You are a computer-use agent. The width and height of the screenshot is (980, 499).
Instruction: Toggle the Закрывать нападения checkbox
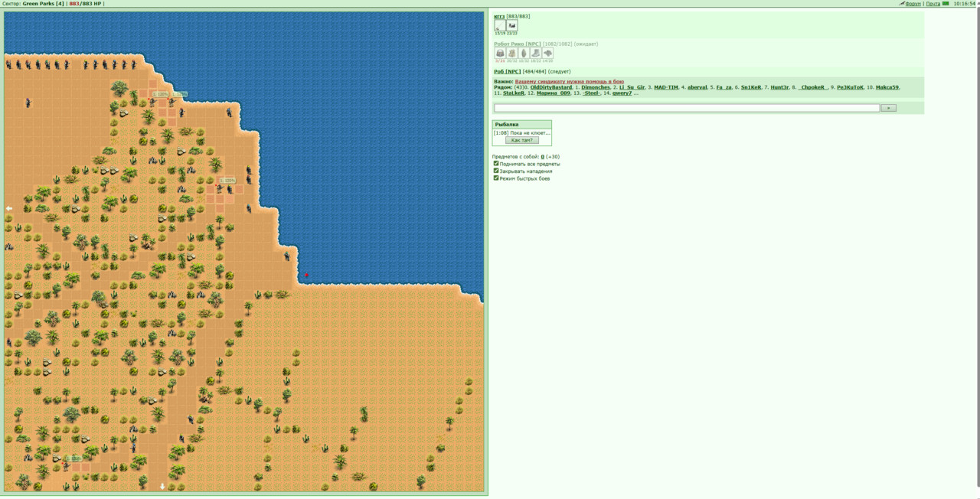tap(496, 171)
